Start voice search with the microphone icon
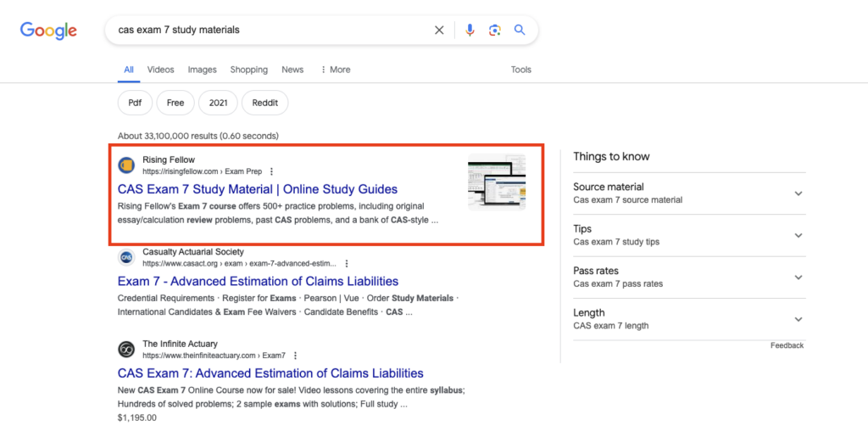Screen dimensions: 868x437 click(x=470, y=30)
